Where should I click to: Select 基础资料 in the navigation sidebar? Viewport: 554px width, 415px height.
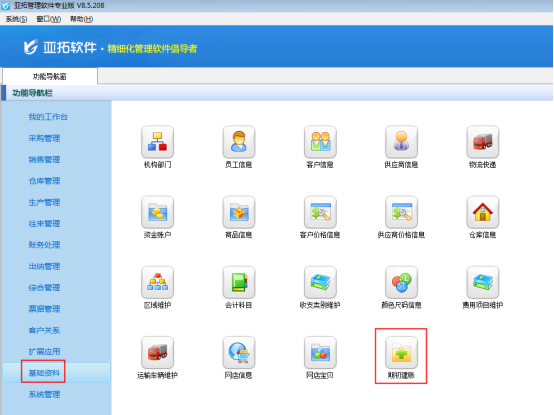[x=44, y=373]
